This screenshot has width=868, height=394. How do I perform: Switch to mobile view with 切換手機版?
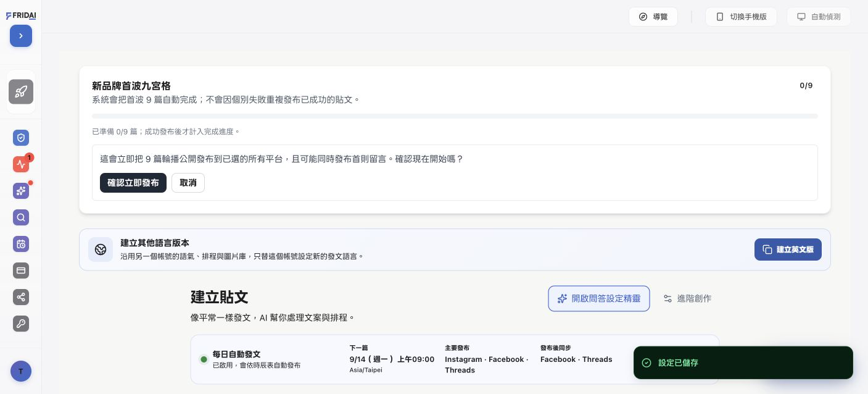click(741, 17)
